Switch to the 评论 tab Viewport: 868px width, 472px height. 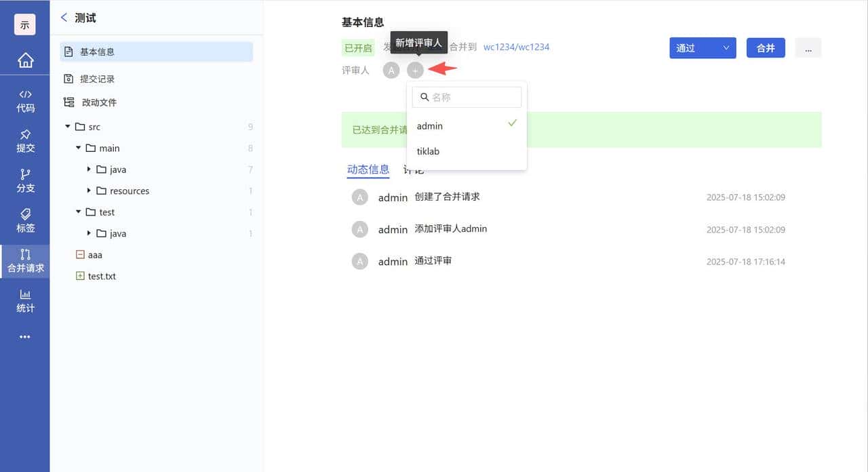click(414, 170)
